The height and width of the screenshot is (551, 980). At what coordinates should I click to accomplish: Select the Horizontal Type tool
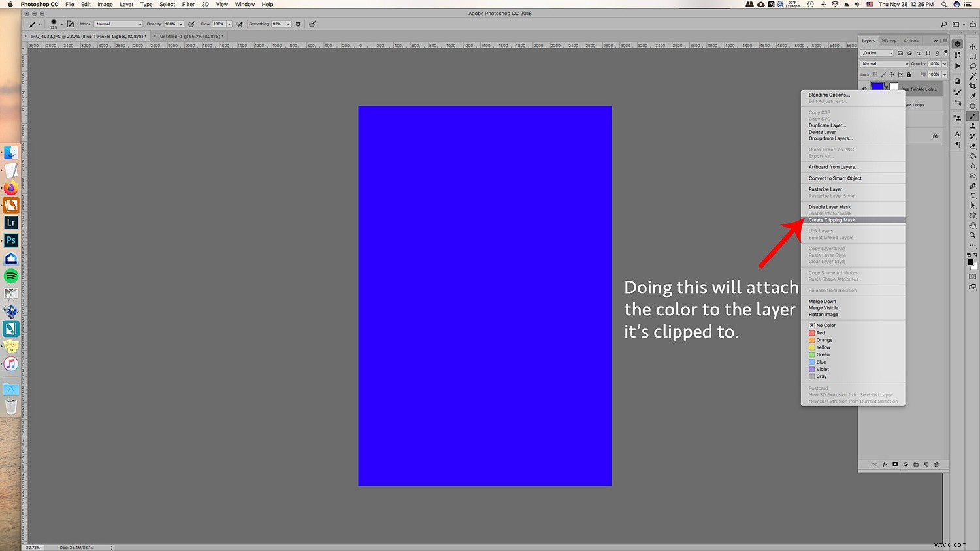click(x=973, y=196)
